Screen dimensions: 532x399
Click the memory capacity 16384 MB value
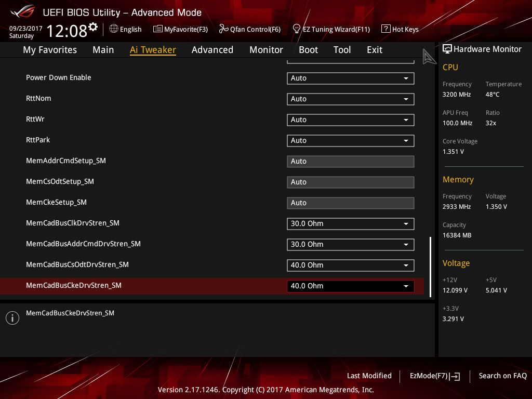point(457,235)
